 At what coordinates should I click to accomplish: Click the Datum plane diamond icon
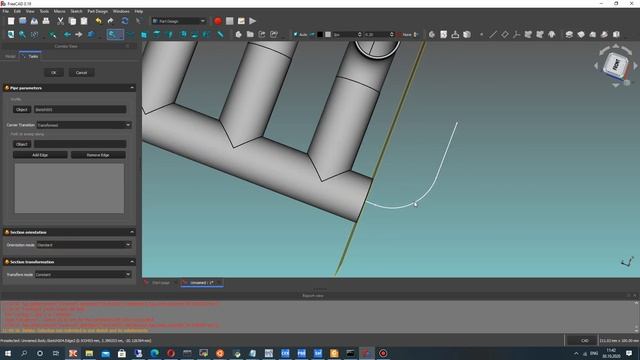click(x=505, y=35)
